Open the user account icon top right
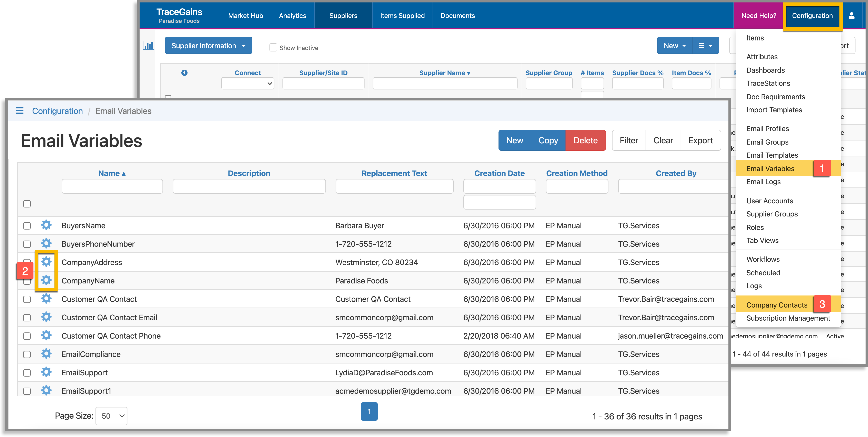 [851, 15]
